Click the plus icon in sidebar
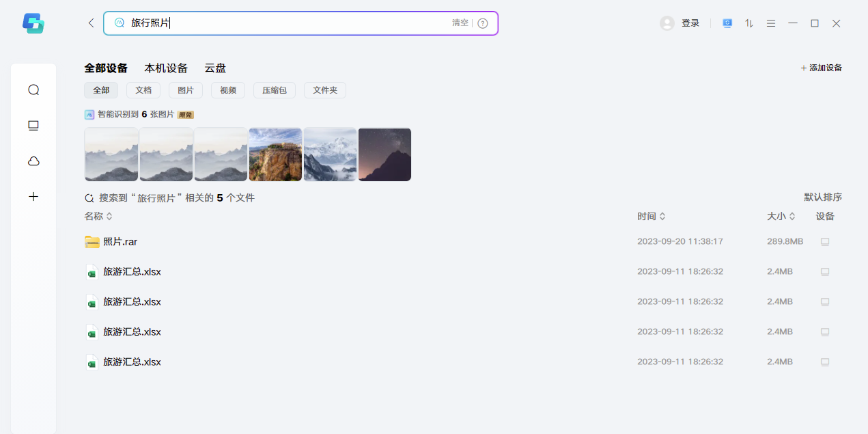 (33, 197)
